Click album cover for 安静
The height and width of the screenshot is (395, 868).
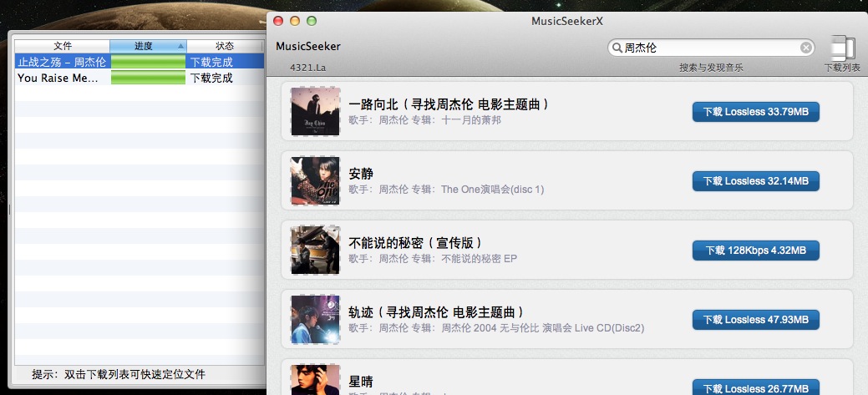coord(315,180)
